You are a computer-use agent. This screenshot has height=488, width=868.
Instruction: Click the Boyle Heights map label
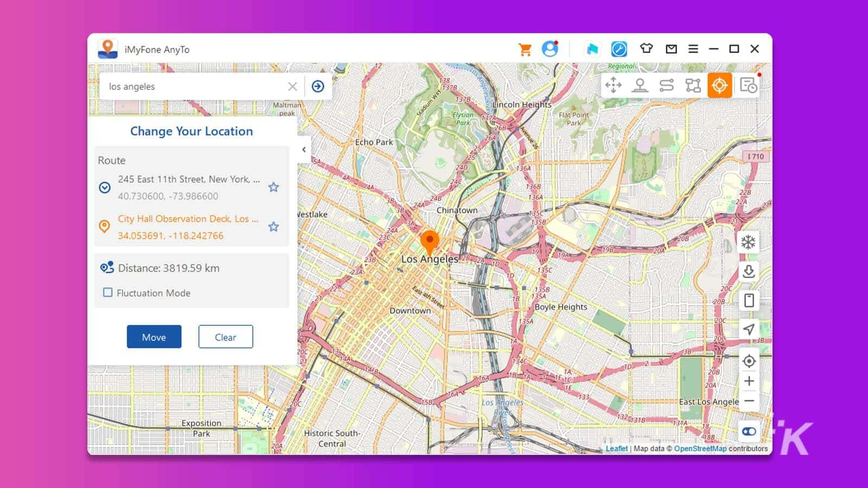pyautogui.click(x=561, y=306)
